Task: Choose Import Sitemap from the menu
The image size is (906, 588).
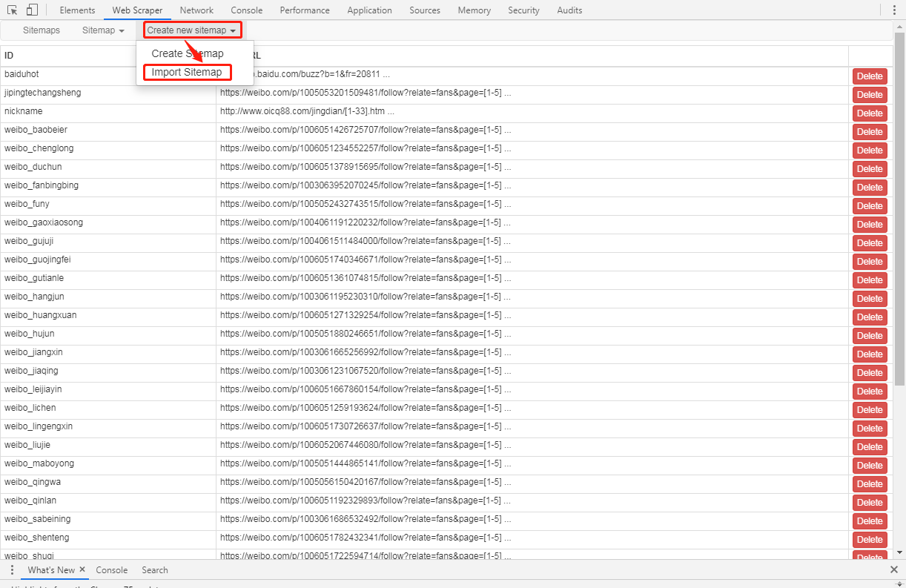Action: pos(187,72)
